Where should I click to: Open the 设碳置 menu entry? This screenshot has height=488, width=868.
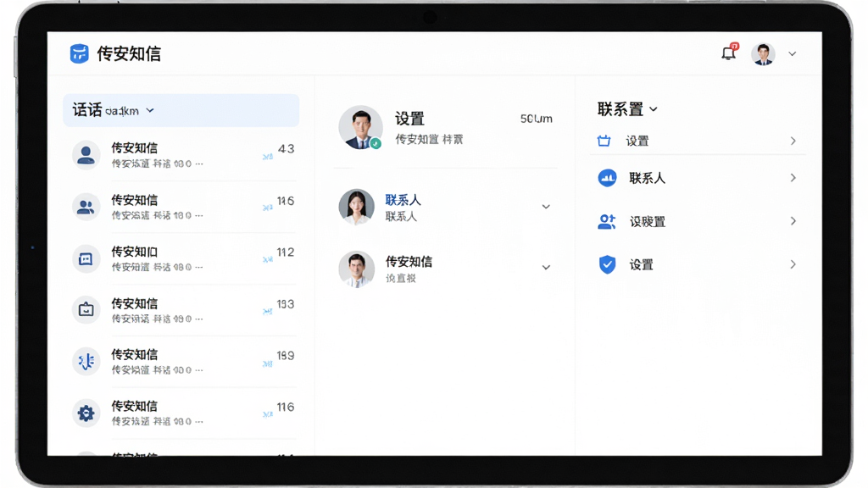tap(698, 221)
